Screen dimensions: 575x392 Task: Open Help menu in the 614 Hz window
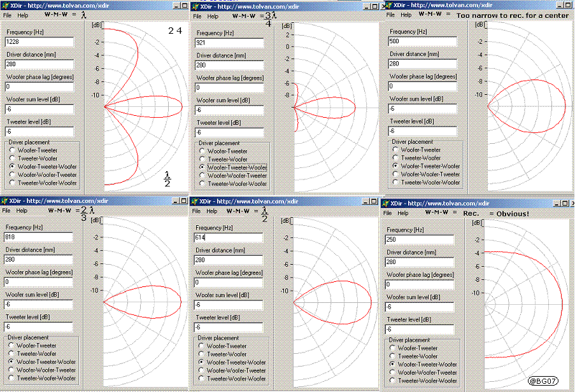[x=211, y=211]
